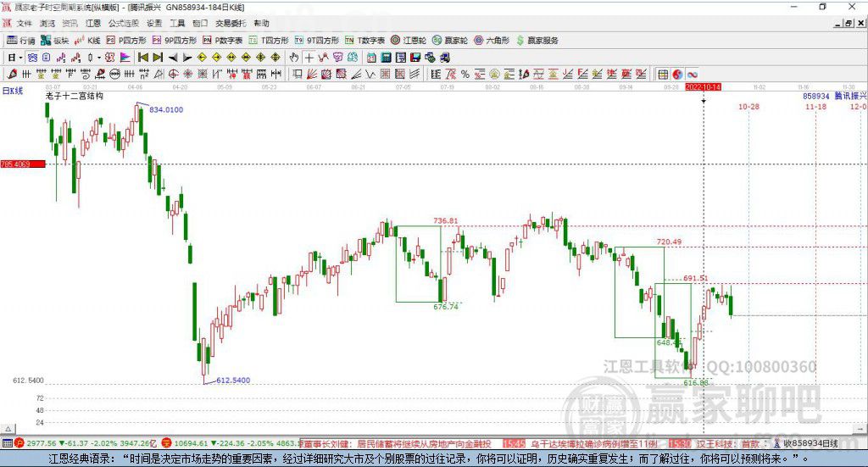This screenshot has height=467, width=868.
Task: Open the 设置 menu
Action: coord(154,23)
